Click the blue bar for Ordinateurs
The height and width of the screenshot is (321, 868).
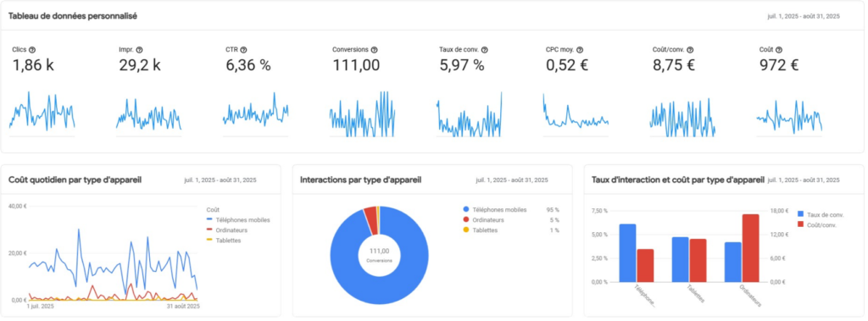click(732, 262)
